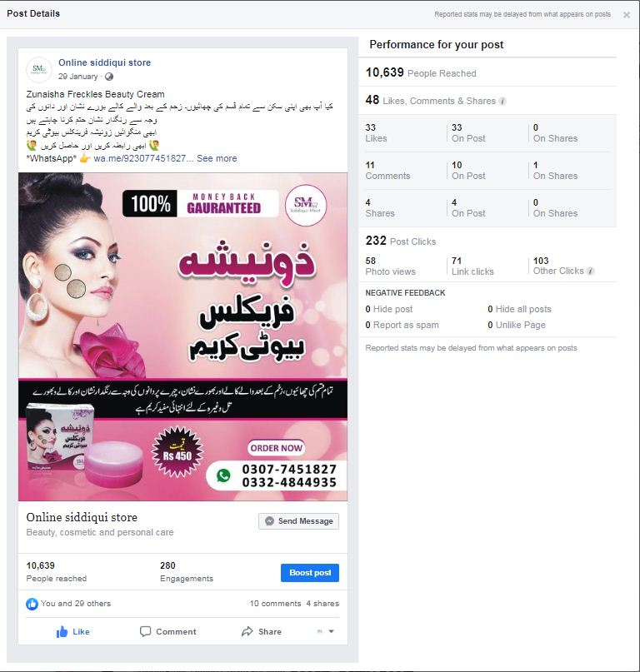
Task: Click the Like thumbs-up icon
Action: tap(62, 631)
